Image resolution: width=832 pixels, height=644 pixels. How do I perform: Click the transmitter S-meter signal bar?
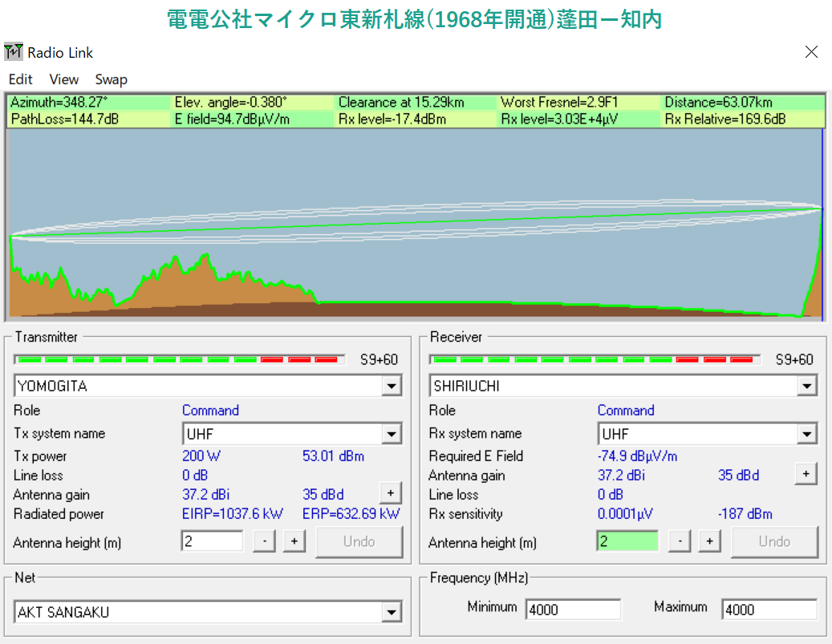[179, 359]
